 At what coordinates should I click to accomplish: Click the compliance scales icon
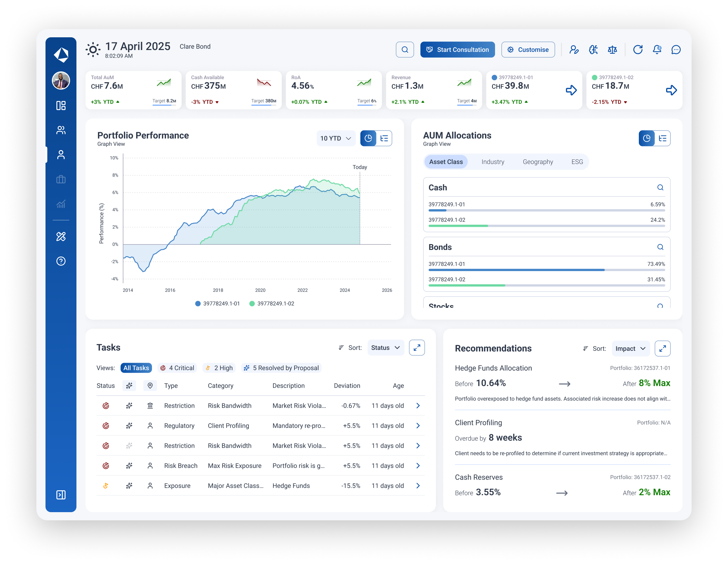tap(613, 50)
